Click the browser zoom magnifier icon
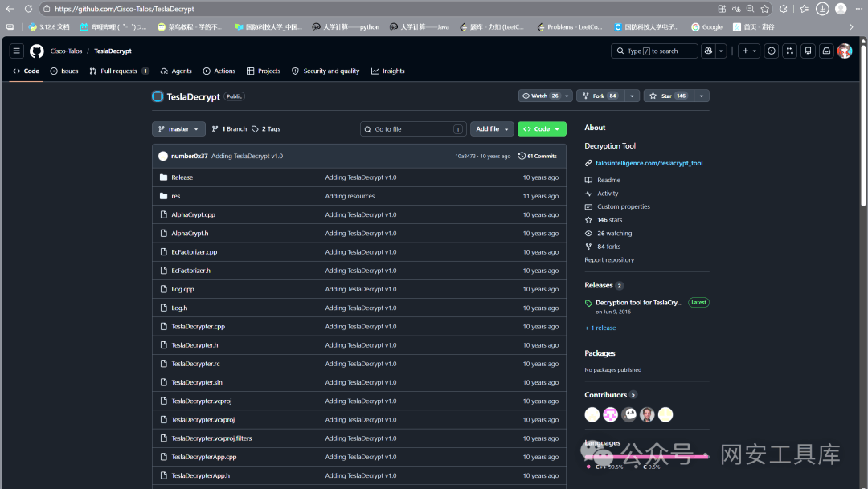 (x=750, y=9)
